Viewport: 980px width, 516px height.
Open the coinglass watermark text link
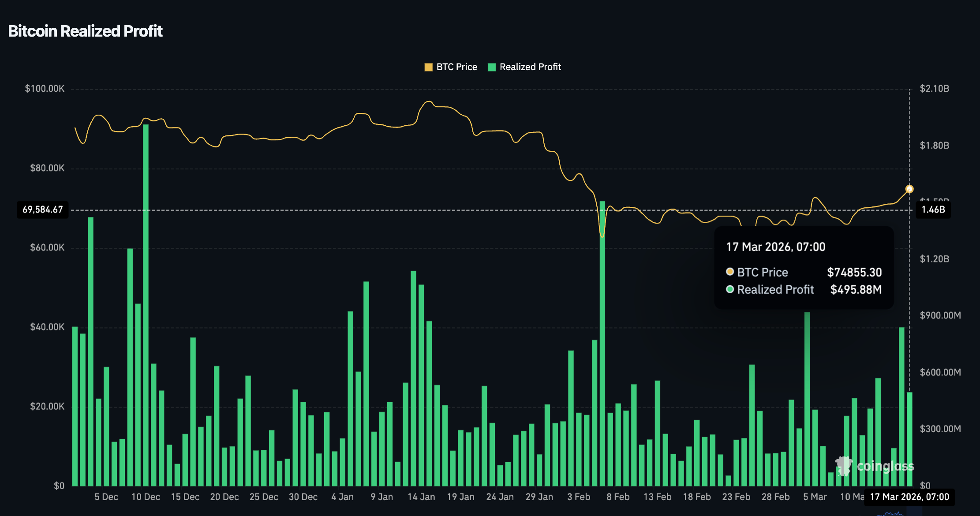(x=885, y=466)
